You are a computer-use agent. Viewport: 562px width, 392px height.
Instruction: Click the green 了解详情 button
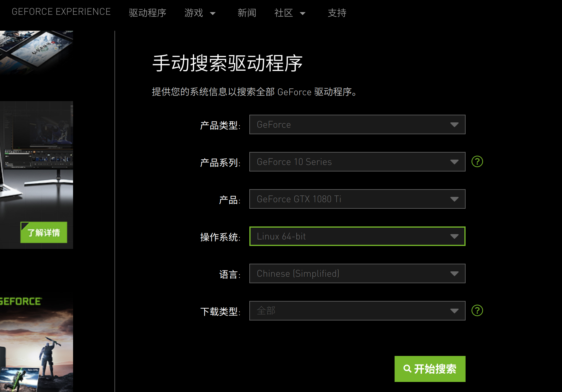point(44,232)
